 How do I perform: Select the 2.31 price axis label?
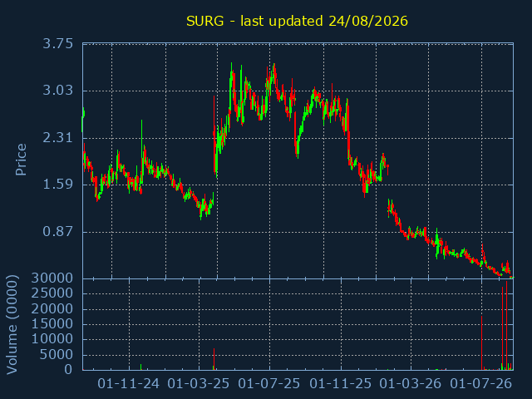pyautogui.click(x=57, y=138)
